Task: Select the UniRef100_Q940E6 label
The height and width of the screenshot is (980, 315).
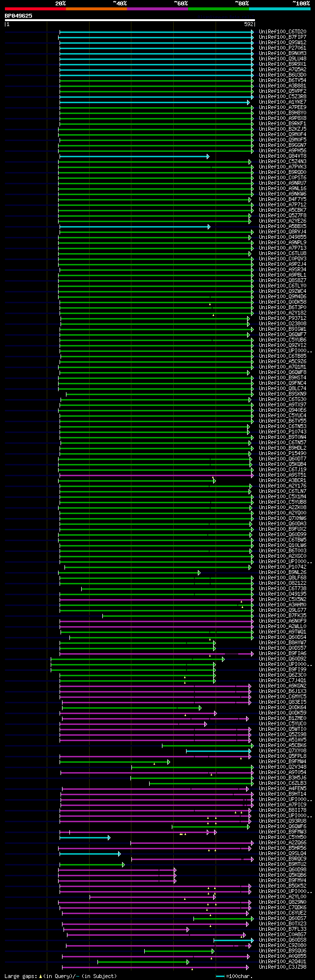Action: (x=283, y=410)
